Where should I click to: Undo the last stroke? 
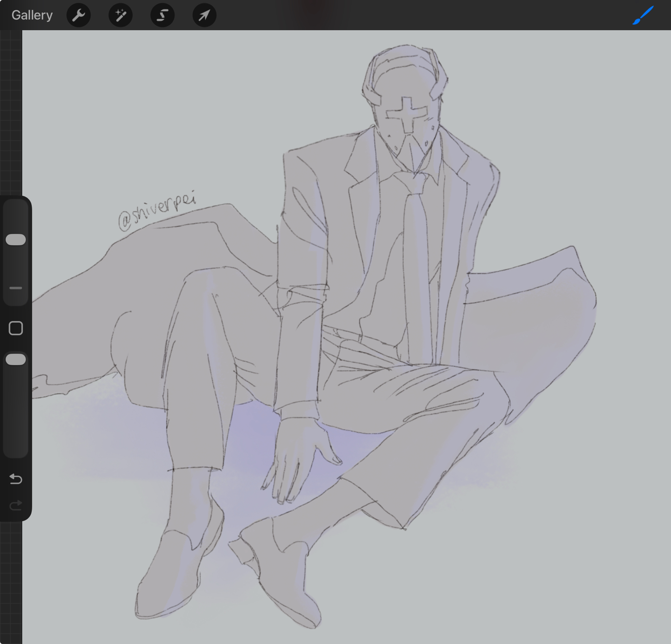(x=16, y=479)
